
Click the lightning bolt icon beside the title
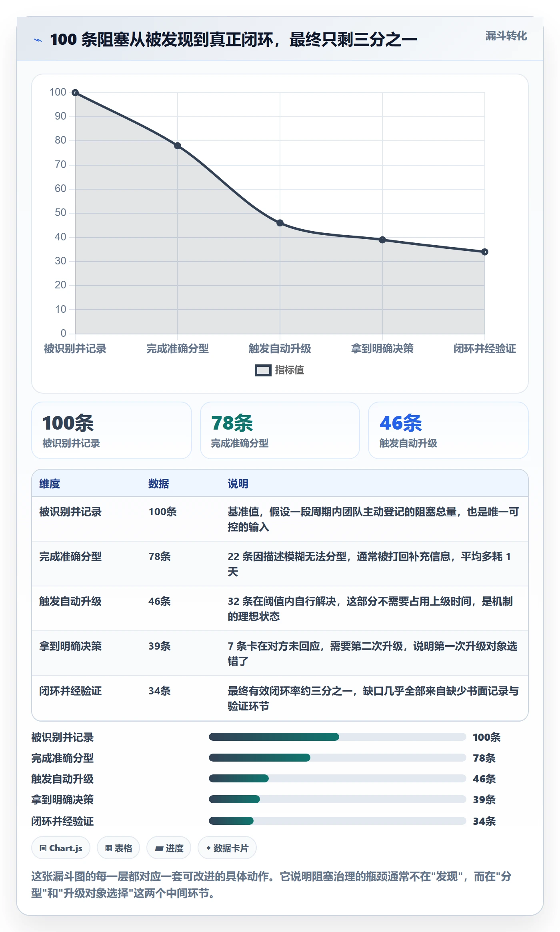[x=38, y=40]
